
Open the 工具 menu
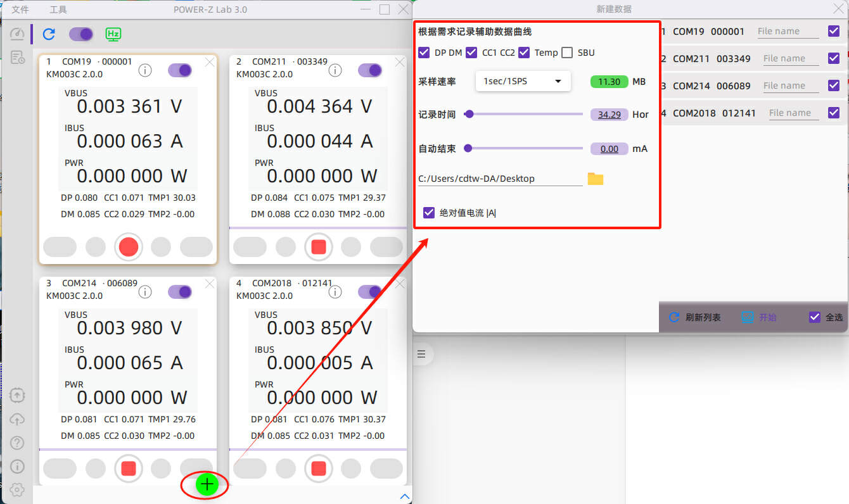coord(58,9)
